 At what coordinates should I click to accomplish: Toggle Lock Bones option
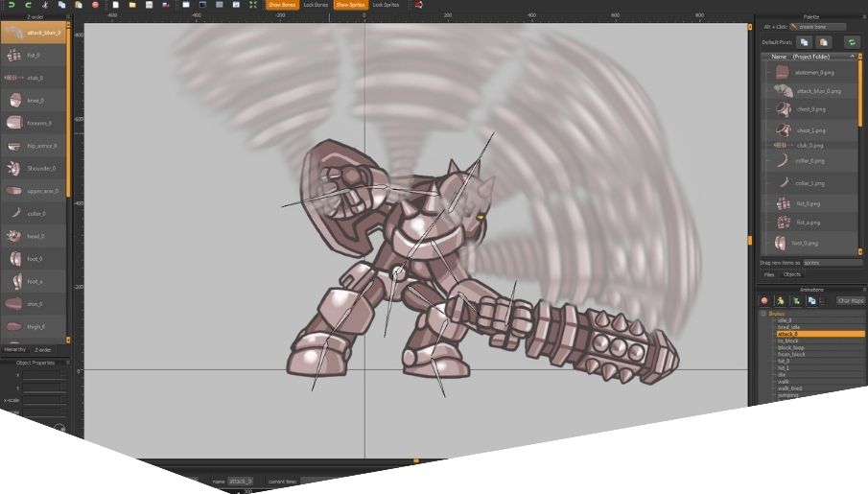tap(316, 5)
